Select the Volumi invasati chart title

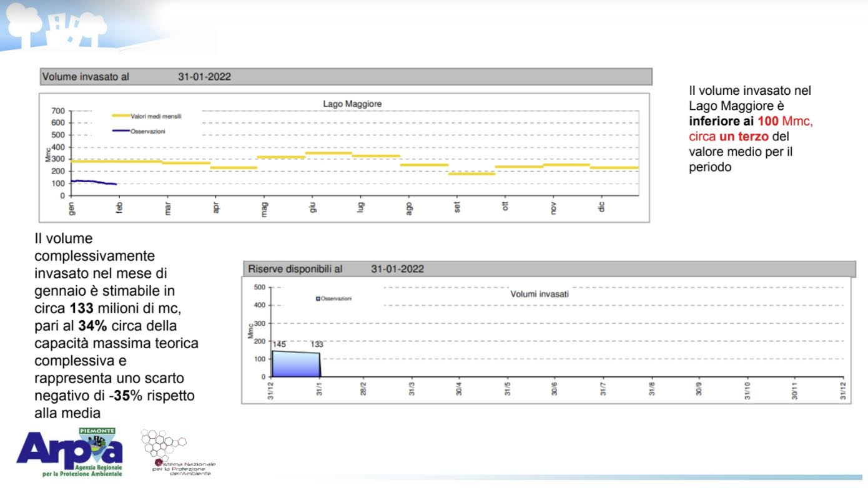539,294
